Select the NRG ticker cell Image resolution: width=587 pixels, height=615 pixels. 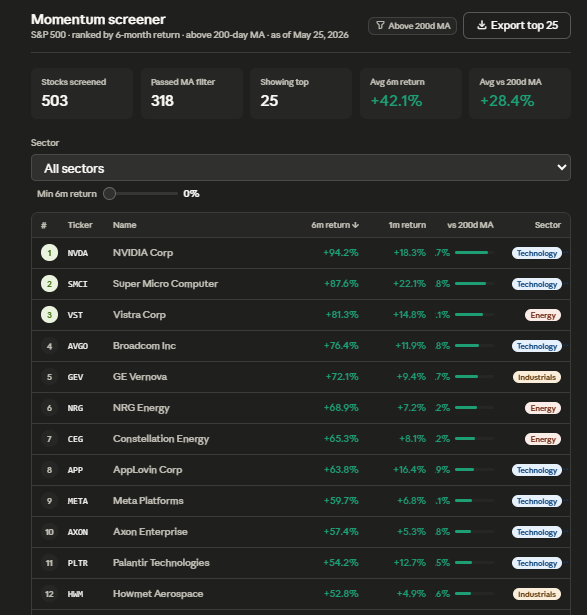tap(75, 408)
